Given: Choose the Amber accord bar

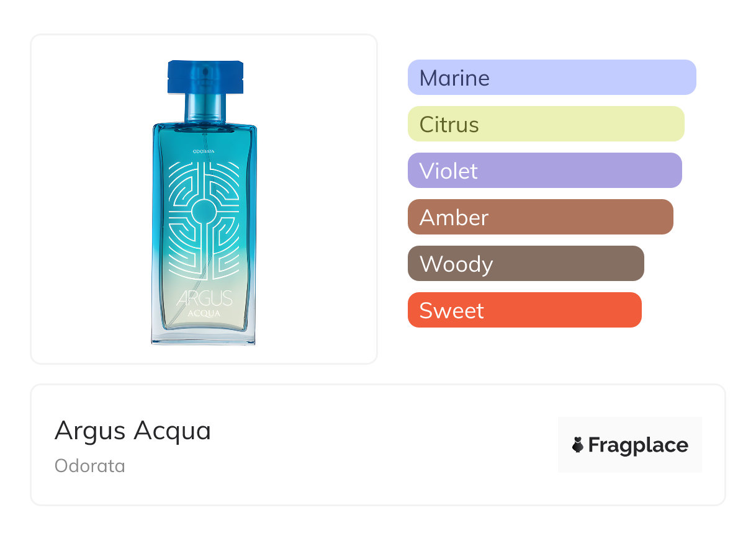Looking at the screenshot, I should point(540,217).
